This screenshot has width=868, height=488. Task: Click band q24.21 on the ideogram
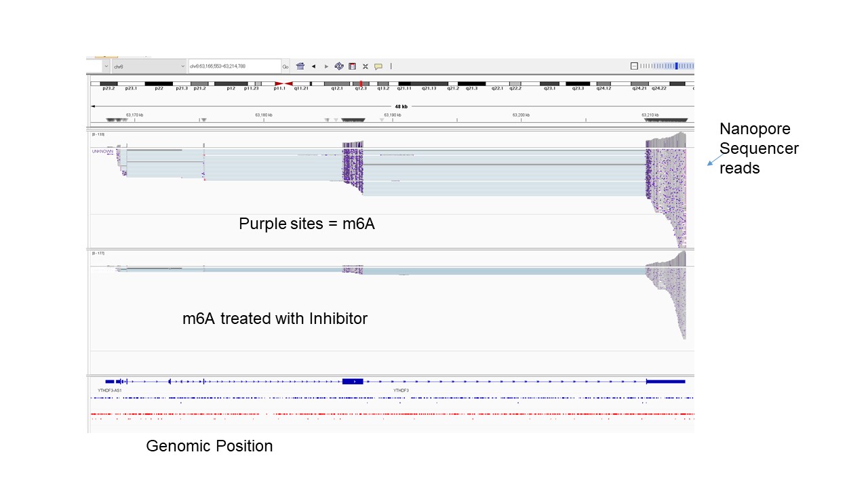tap(639, 84)
